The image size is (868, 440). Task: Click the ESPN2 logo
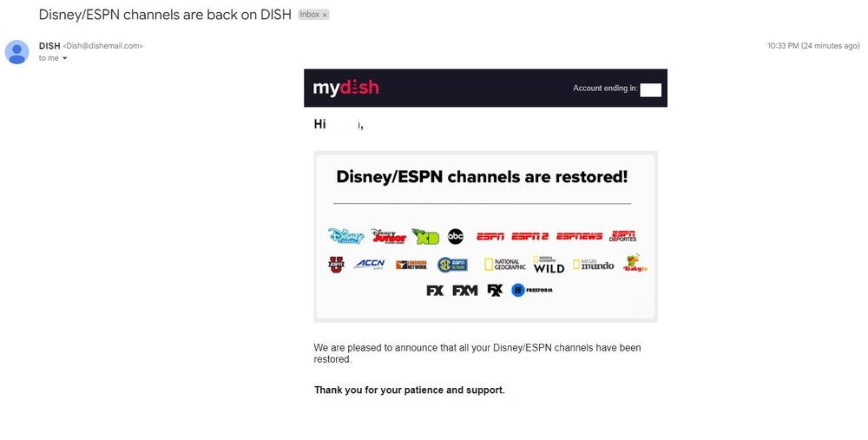[529, 236]
